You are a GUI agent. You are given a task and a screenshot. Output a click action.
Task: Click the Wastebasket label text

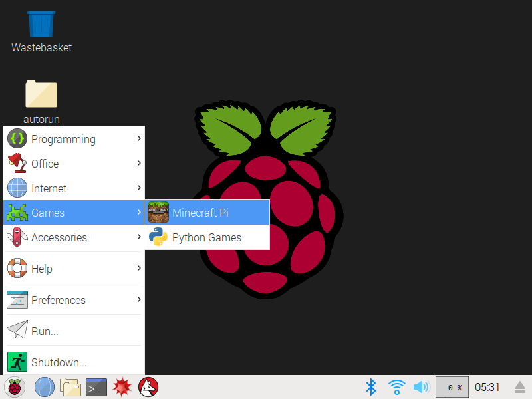[41, 47]
